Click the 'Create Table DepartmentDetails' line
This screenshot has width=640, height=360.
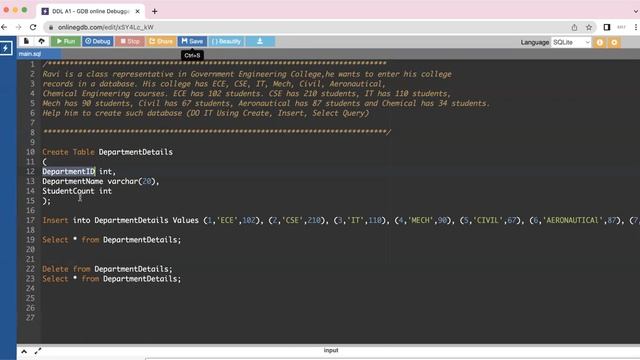[107, 152]
